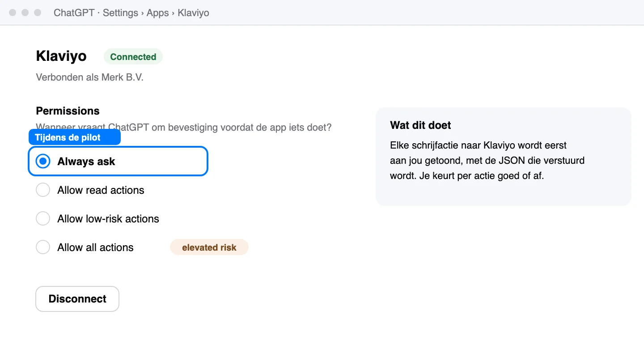Screen dimensions: 644x358
Task: Click the red close window button
Action: click(13, 13)
